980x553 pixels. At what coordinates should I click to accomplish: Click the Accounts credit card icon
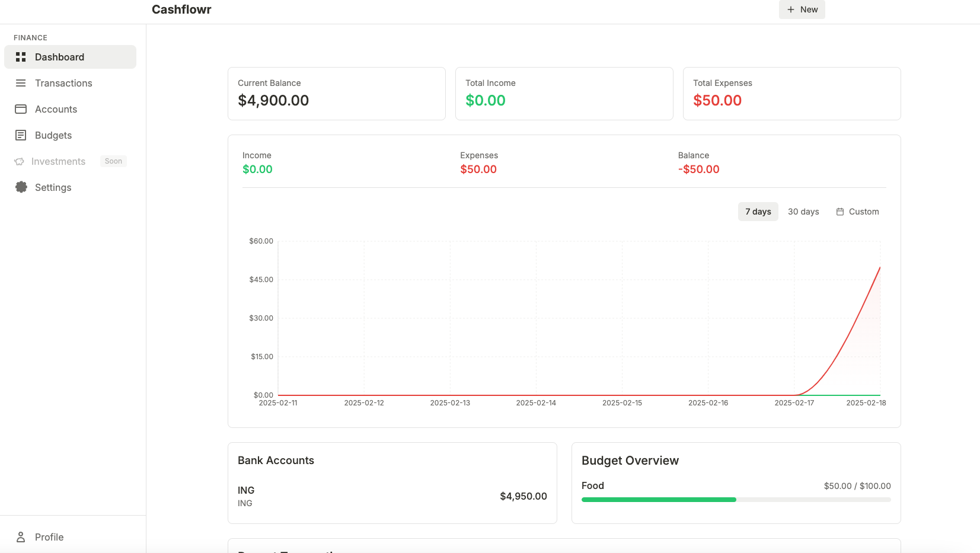click(x=20, y=109)
